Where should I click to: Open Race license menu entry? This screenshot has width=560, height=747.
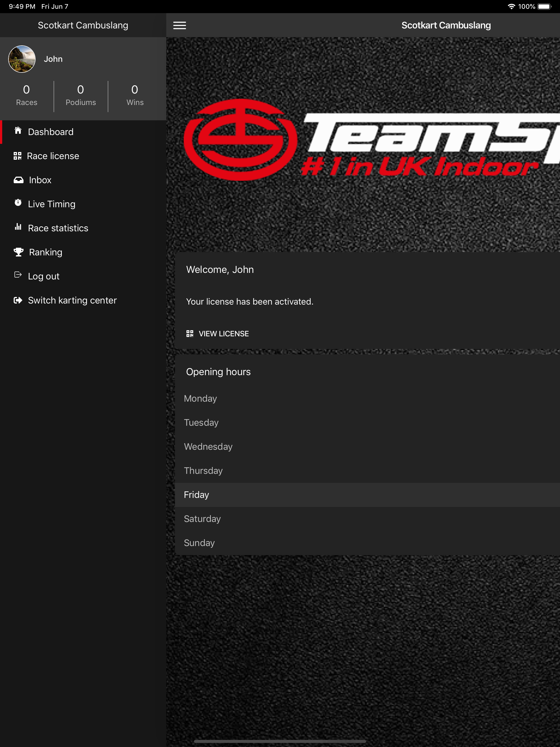pyautogui.click(x=83, y=156)
